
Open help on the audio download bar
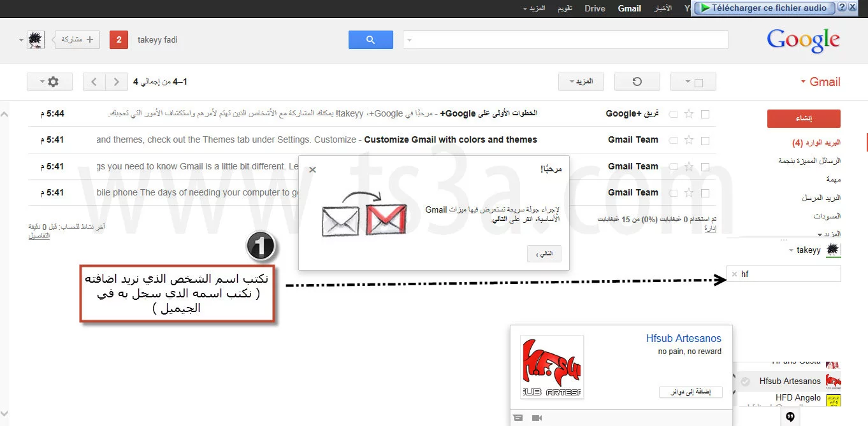842,8
